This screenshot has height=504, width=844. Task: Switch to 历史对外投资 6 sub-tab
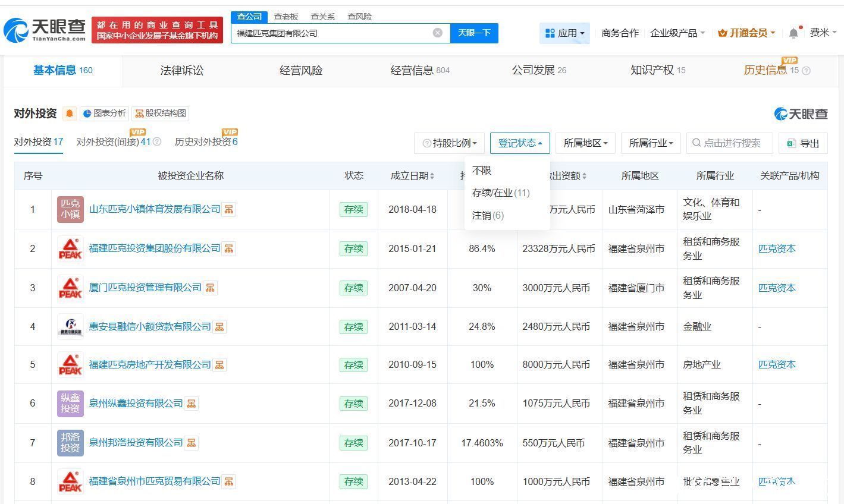tap(206, 142)
